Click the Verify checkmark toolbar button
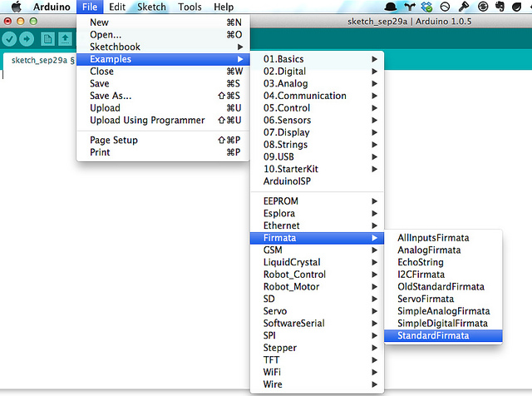The height and width of the screenshot is (396, 532). click(x=9, y=39)
